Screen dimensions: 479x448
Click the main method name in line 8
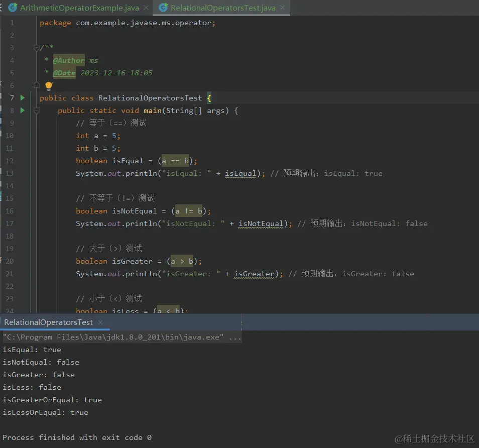153,110
